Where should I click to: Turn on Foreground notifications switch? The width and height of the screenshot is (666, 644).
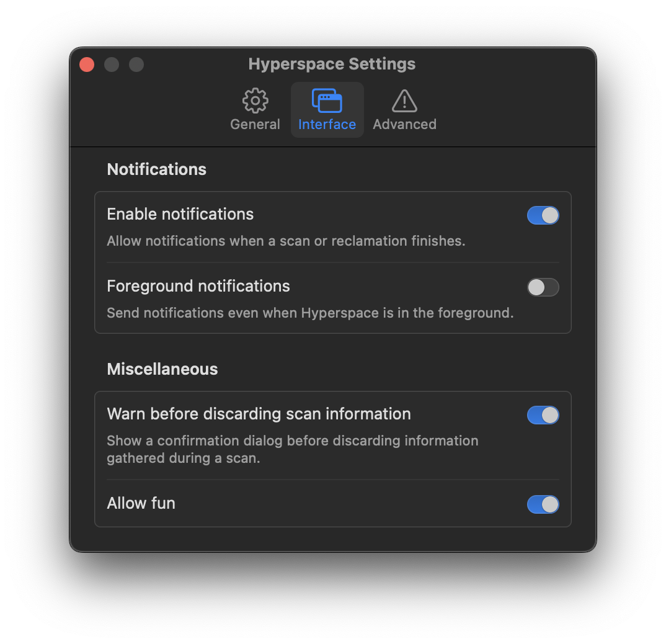point(543,287)
